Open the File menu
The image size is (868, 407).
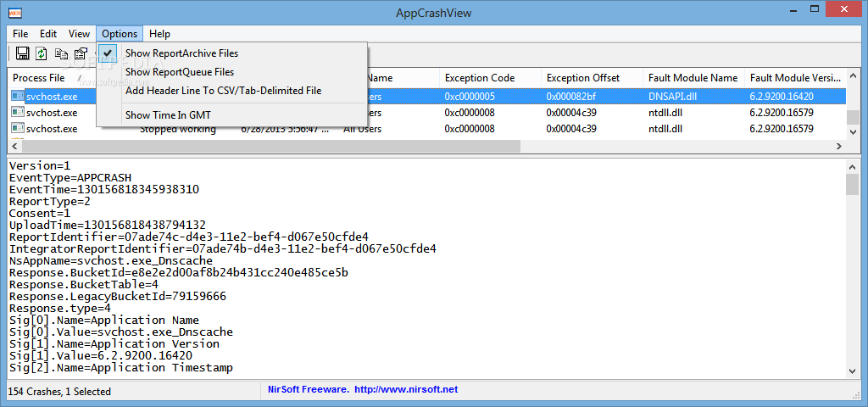pyautogui.click(x=20, y=34)
